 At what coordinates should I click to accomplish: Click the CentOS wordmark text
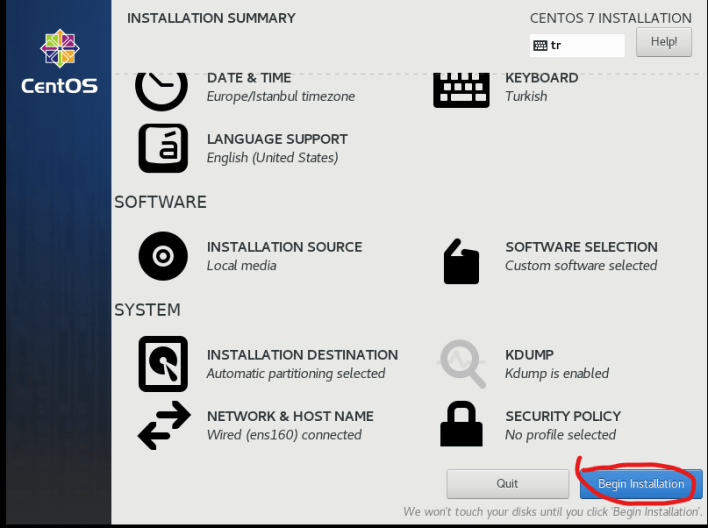[x=59, y=86]
